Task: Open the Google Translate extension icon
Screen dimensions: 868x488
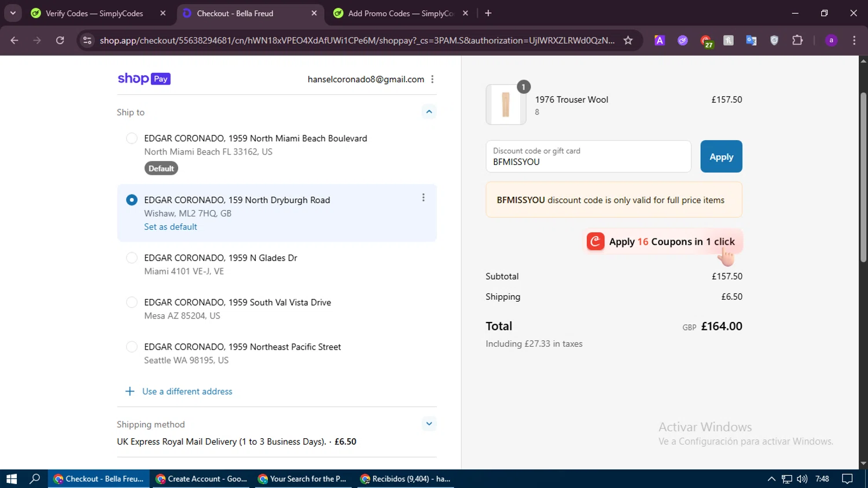Action: coord(751,41)
